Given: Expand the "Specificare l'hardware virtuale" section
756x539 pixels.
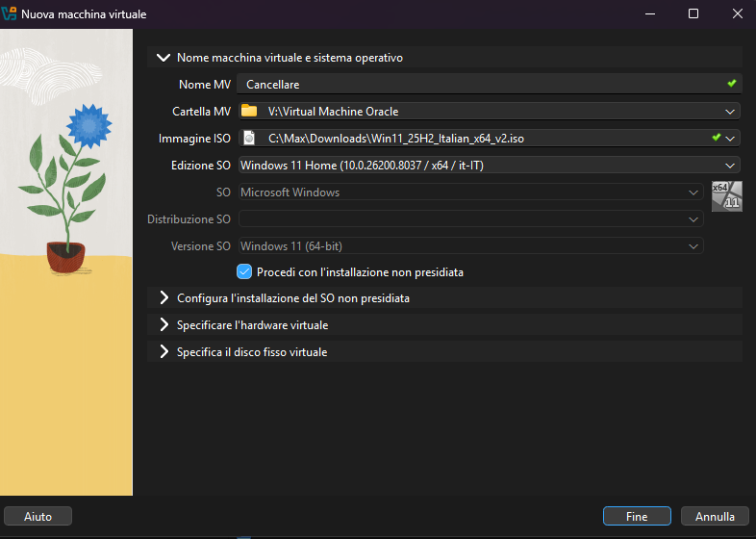Looking at the screenshot, I should pos(164,324).
